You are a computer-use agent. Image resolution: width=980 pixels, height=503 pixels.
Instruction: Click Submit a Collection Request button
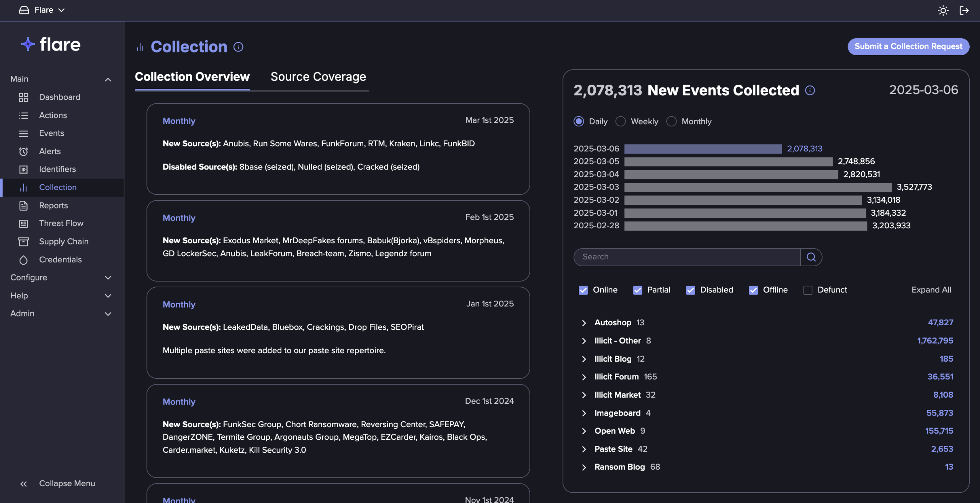pyautogui.click(x=908, y=46)
